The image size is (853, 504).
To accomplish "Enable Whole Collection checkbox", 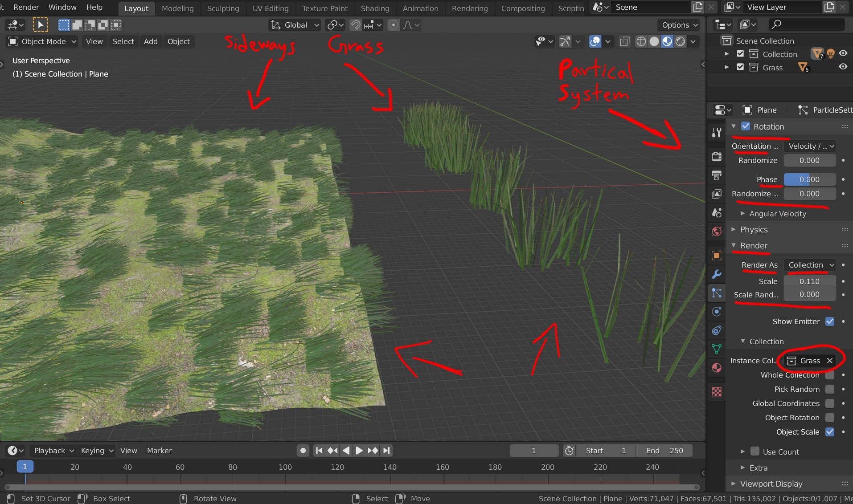I will click(x=830, y=375).
